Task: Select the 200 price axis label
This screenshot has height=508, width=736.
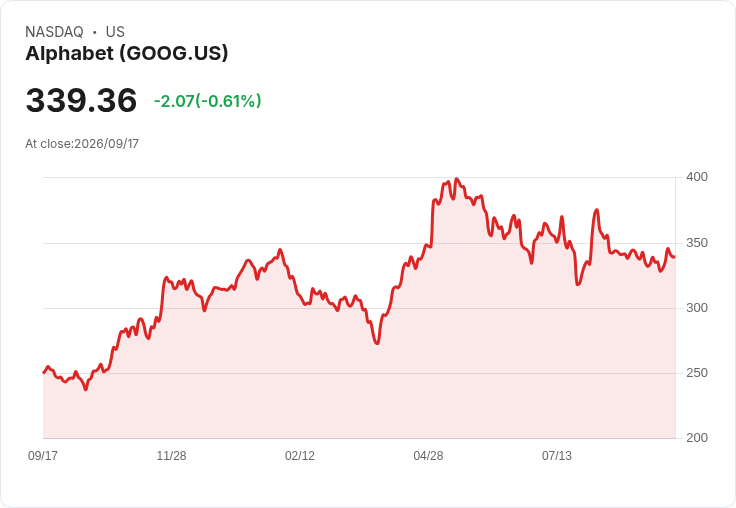Action: pyautogui.click(x=697, y=438)
